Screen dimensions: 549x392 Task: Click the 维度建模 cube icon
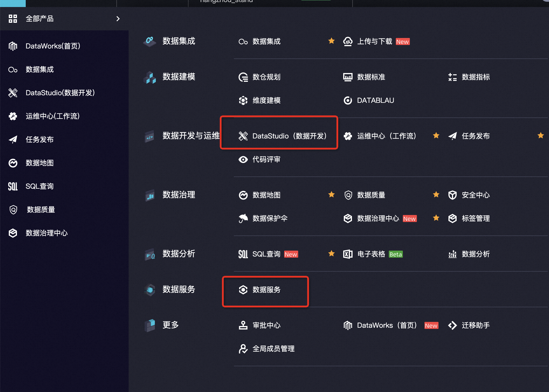pyautogui.click(x=243, y=100)
